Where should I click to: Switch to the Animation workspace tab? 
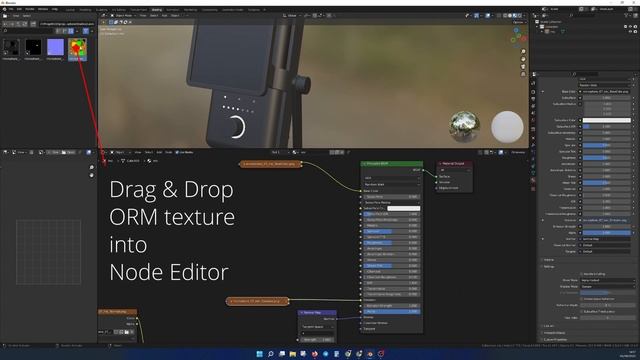[172, 9]
